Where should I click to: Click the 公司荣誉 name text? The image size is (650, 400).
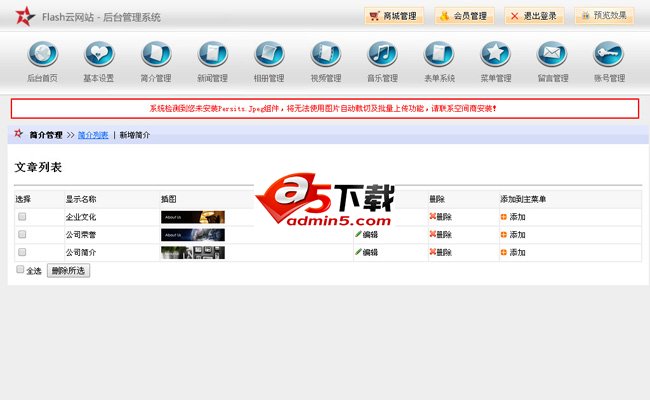(x=81, y=235)
